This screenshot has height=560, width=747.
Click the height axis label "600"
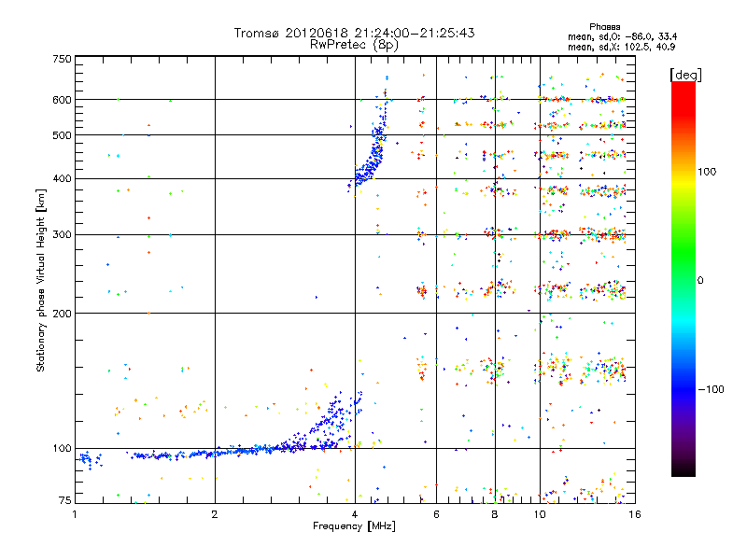click(x=62, y=100)
